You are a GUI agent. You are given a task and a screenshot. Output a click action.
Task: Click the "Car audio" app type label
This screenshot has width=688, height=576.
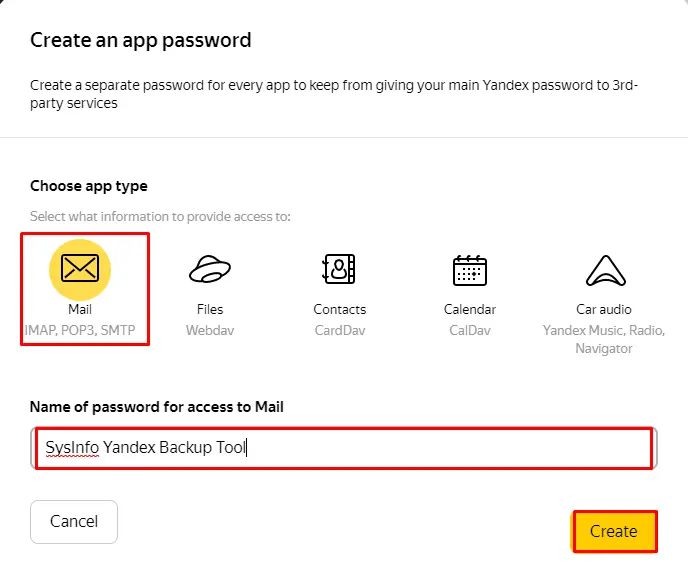tap(604, 310)
